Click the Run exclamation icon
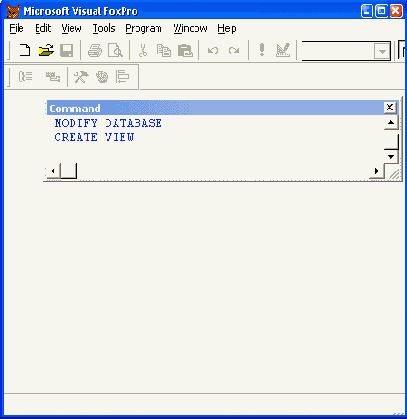 262,50
